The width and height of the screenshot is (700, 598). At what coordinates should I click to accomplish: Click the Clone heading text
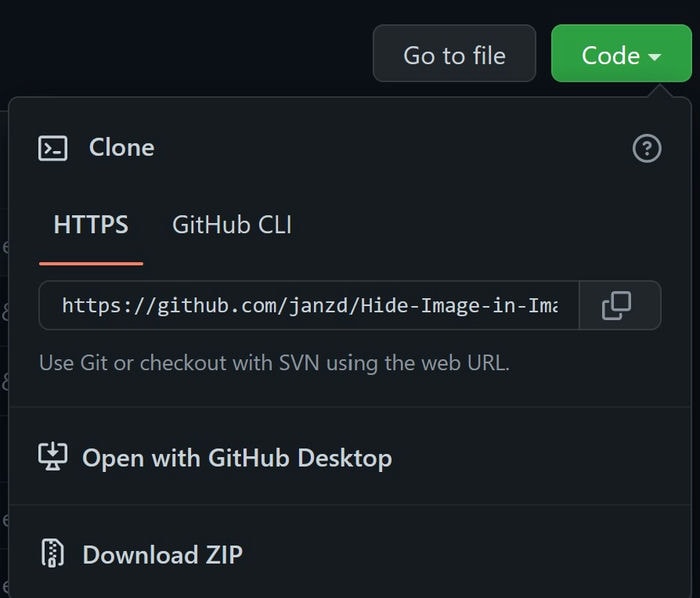tap(121, 148)
